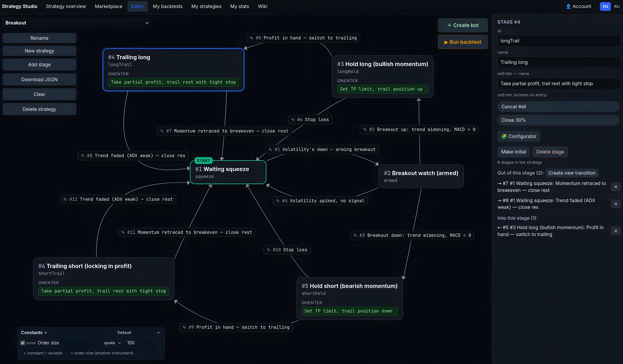Viewport: 623px width, 364px height.
Task: Click the pencil on #3 Breakout down transition
Action: [355, 235]
